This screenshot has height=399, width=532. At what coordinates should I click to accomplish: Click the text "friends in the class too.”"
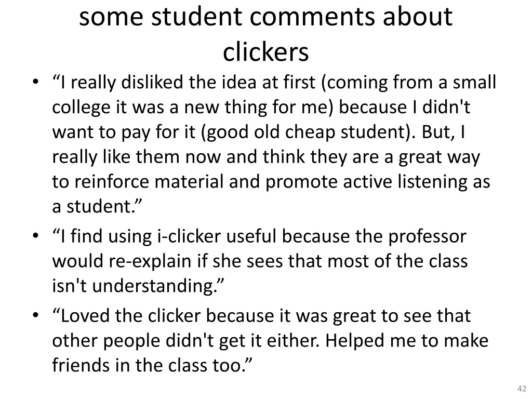[x=153, y=366]
